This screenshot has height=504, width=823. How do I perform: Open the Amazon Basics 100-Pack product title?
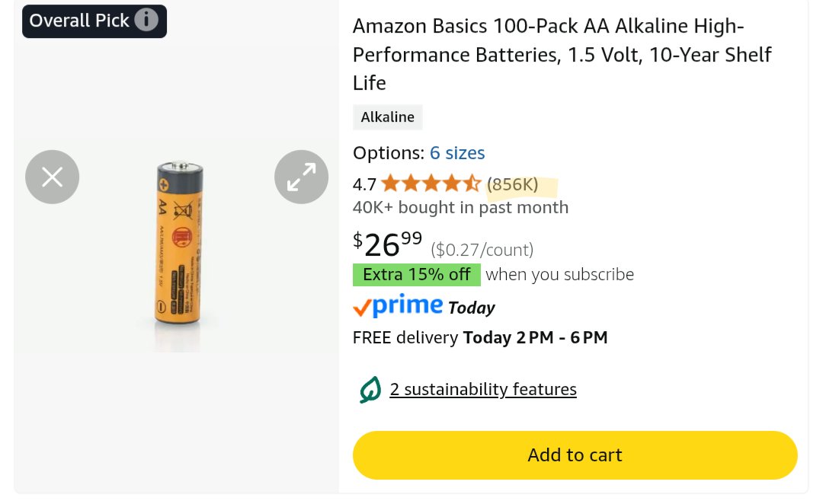click(562, 55)
